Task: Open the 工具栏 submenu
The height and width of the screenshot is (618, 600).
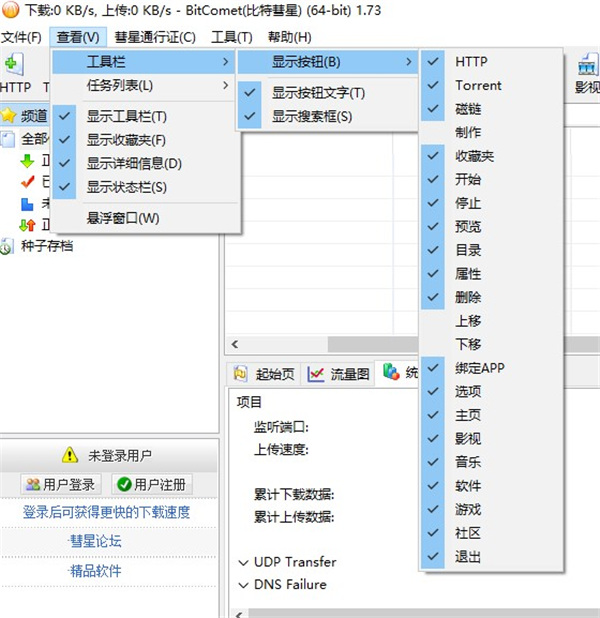Action: [143, 62]
